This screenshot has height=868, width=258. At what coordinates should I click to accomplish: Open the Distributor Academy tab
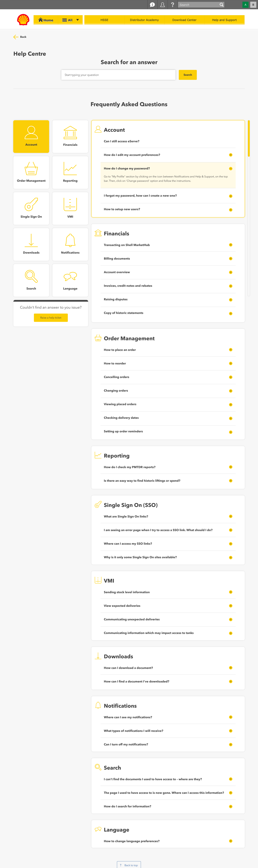click(144, 20)
